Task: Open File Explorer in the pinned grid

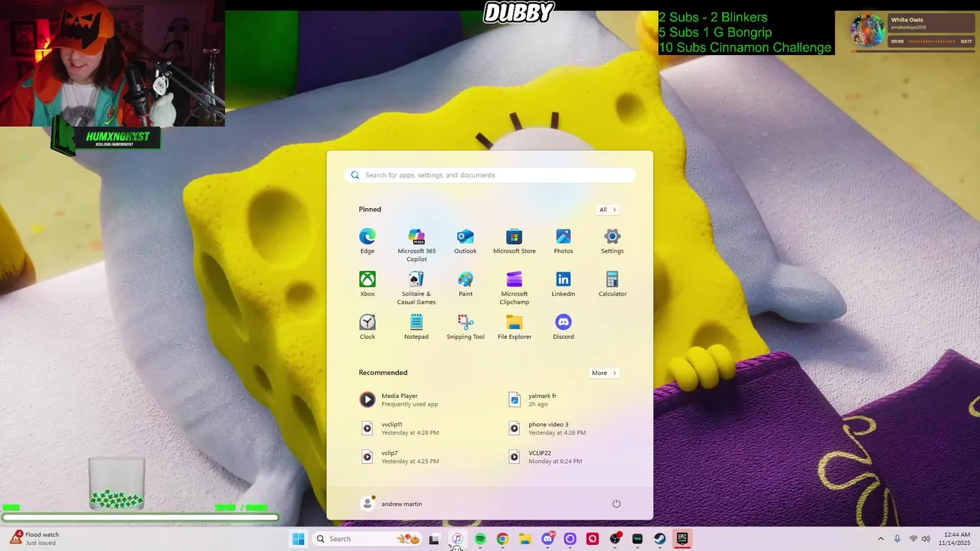Action: click(x=514, y=327)
